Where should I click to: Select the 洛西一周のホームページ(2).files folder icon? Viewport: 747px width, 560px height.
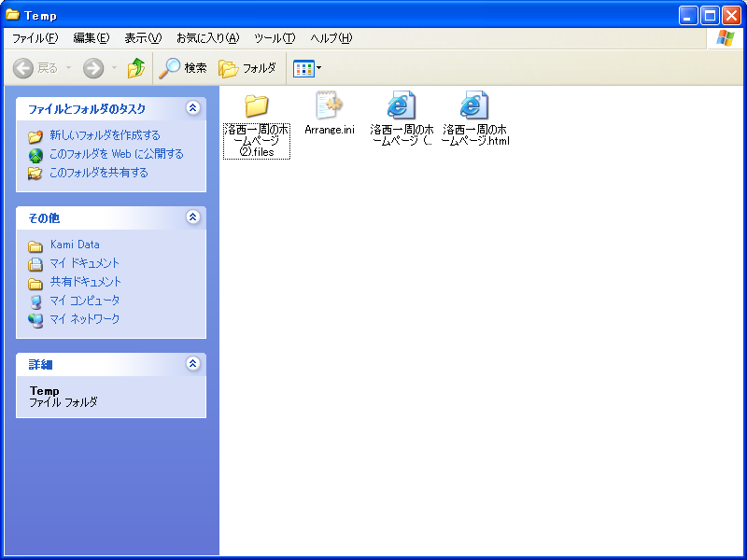point(257,105)
